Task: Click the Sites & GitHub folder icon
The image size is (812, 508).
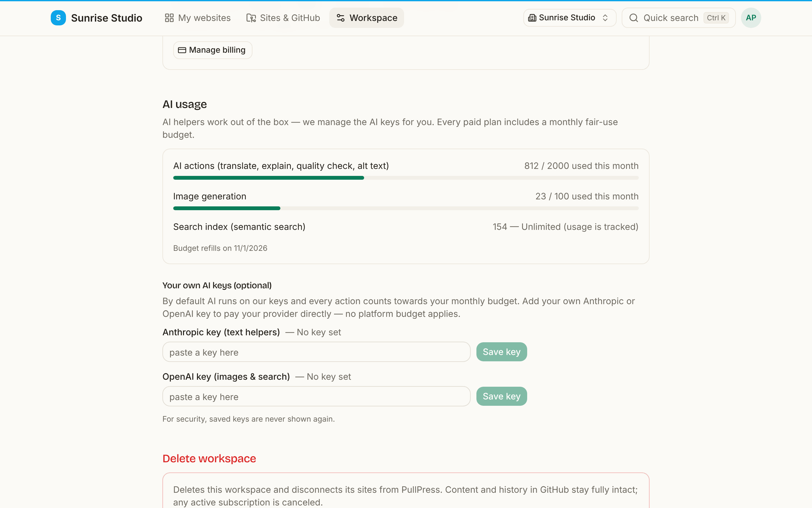Action: pyautogui.click(x=251, y=18)
